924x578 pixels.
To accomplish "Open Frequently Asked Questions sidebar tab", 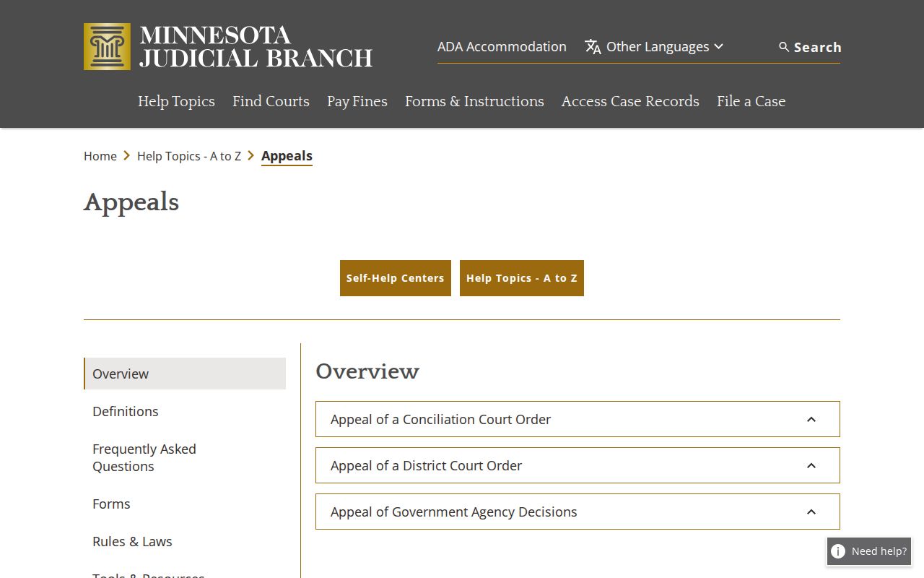I will point(185,457).
